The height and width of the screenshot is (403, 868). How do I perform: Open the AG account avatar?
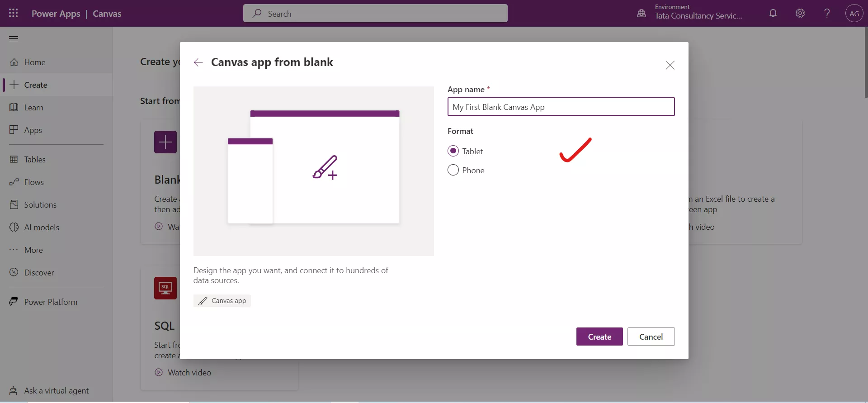[x=854, y=14]
